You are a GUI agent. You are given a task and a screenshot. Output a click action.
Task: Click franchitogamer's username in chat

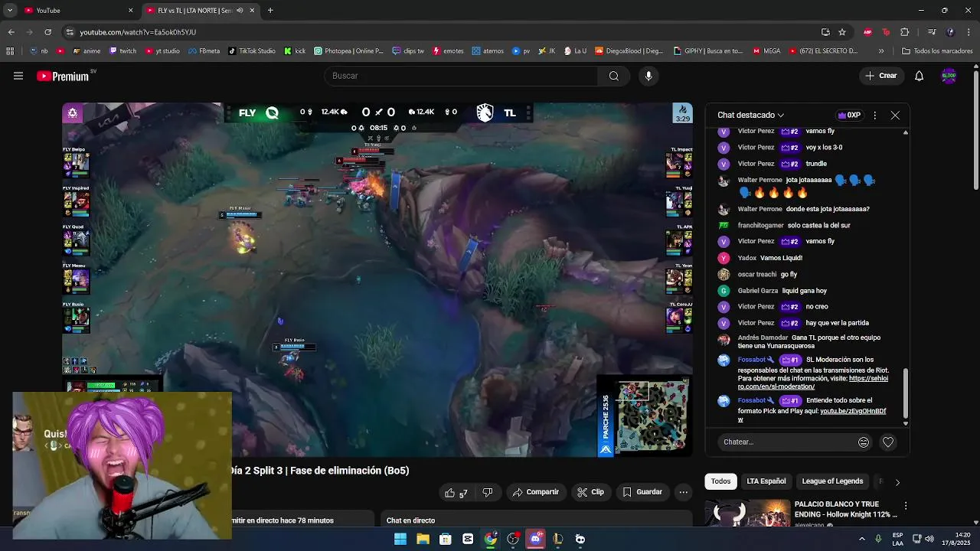point(760,226)
